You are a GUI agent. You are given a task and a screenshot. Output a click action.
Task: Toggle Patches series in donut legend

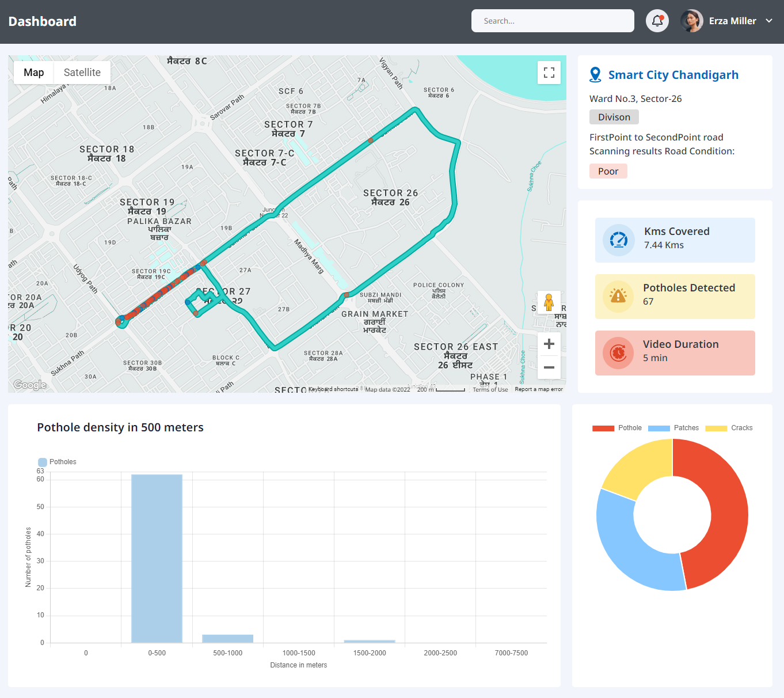(673, 428)
